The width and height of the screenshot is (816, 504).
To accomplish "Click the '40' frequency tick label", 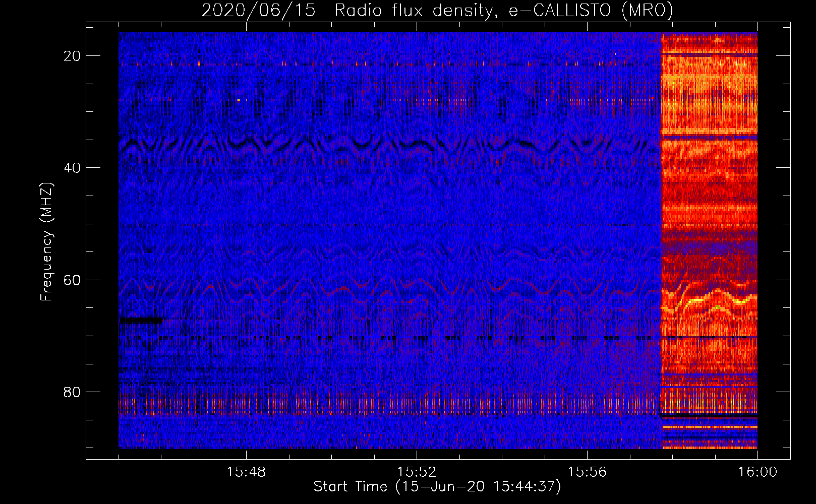I will [73, 168].
